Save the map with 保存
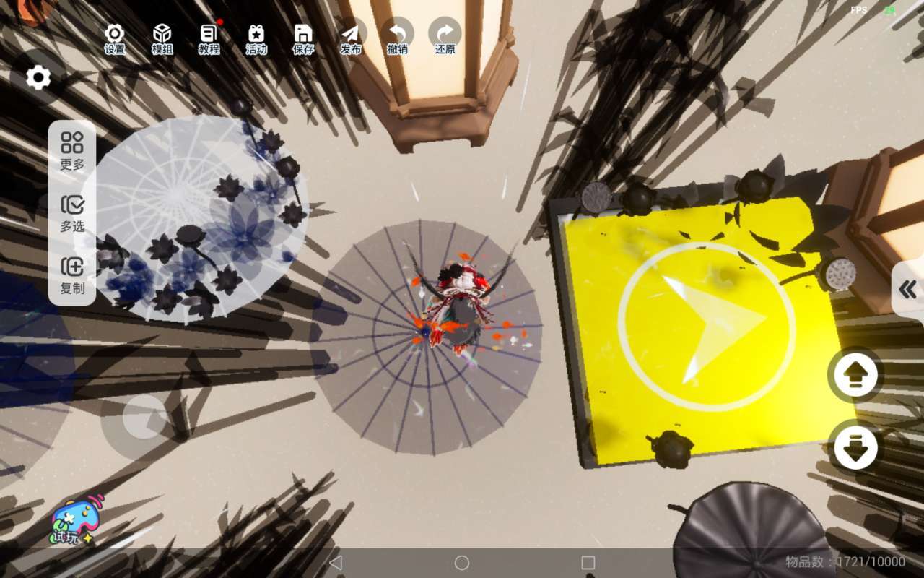The width and height of the screenshot is (924, 578). click(x=304, y=38)
